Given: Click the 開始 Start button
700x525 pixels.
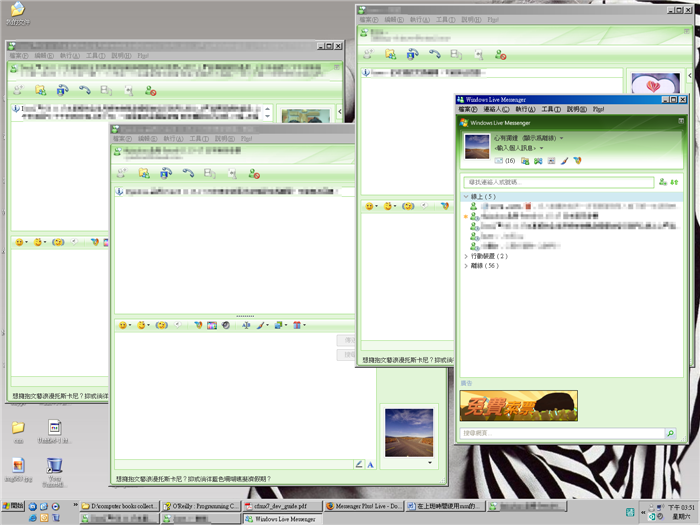Looking at the screenshot, I should click(x=13, y=506).
